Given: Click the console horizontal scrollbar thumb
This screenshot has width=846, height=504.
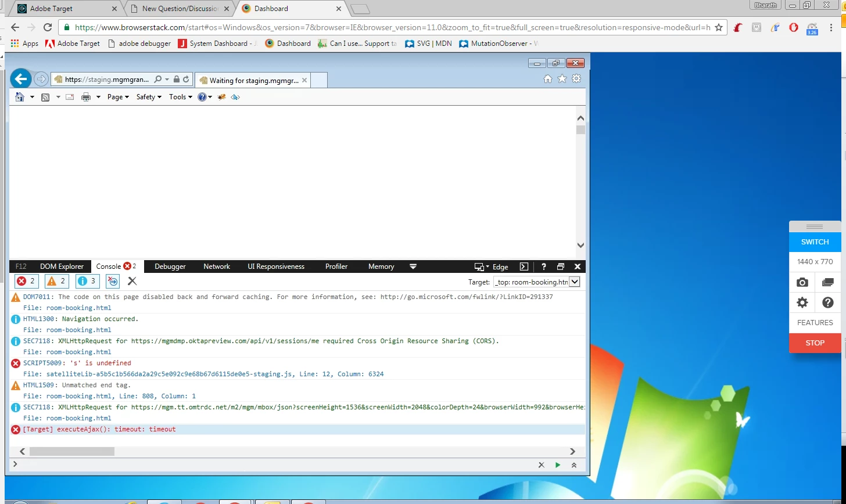Looking at the screenshot, I should [x=72, y=451].
